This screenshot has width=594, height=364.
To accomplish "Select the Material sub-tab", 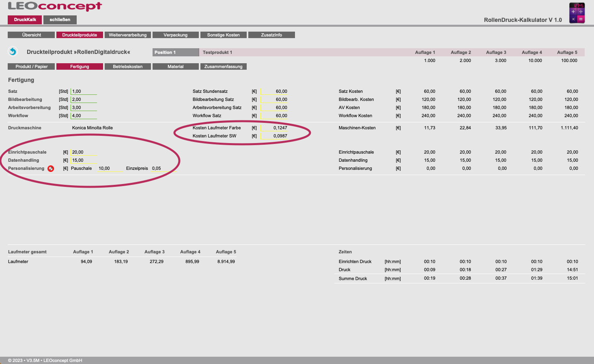I will coord(175,66).
